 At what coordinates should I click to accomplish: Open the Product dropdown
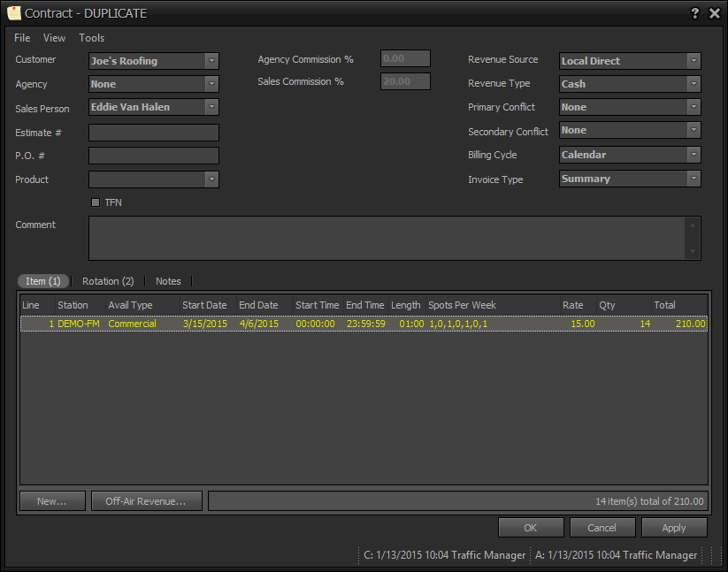(211, 179)
